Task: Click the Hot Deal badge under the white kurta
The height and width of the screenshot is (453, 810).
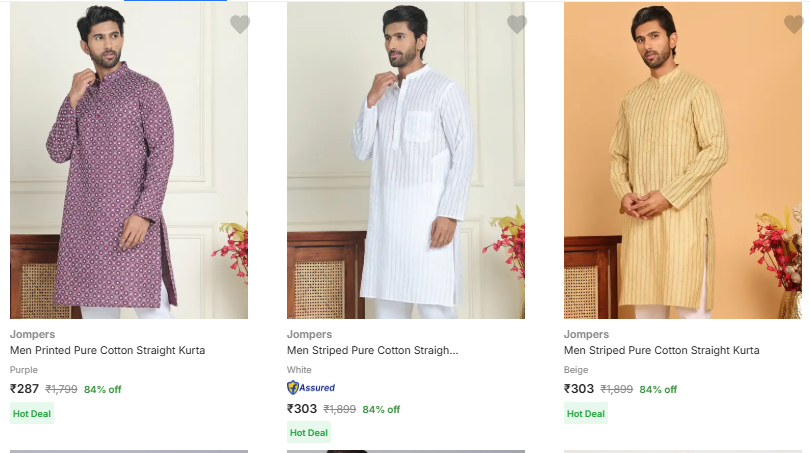Action: (309, 432)
